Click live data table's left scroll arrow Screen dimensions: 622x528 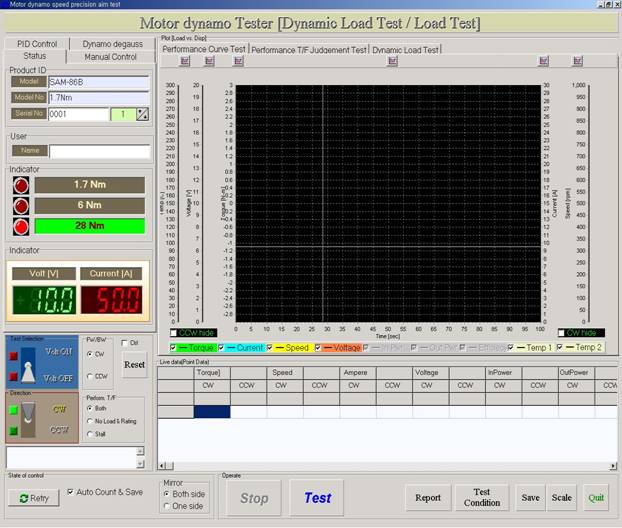pos(161,466)
